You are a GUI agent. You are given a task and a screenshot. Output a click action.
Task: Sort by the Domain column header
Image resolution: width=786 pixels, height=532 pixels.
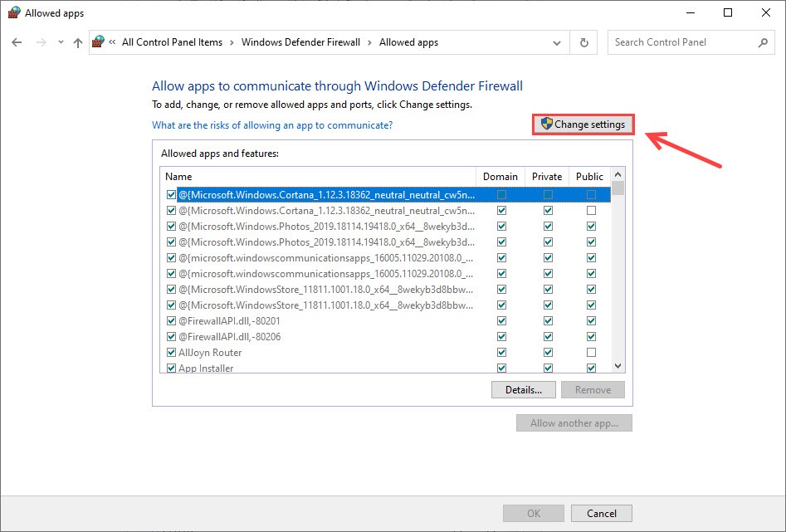point(500,177)
